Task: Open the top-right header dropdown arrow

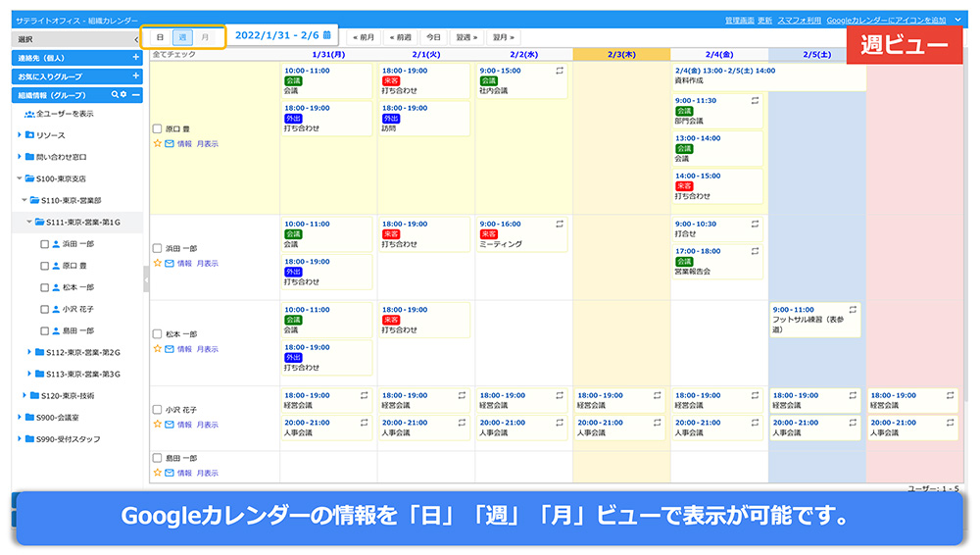Action: (957, 20)
